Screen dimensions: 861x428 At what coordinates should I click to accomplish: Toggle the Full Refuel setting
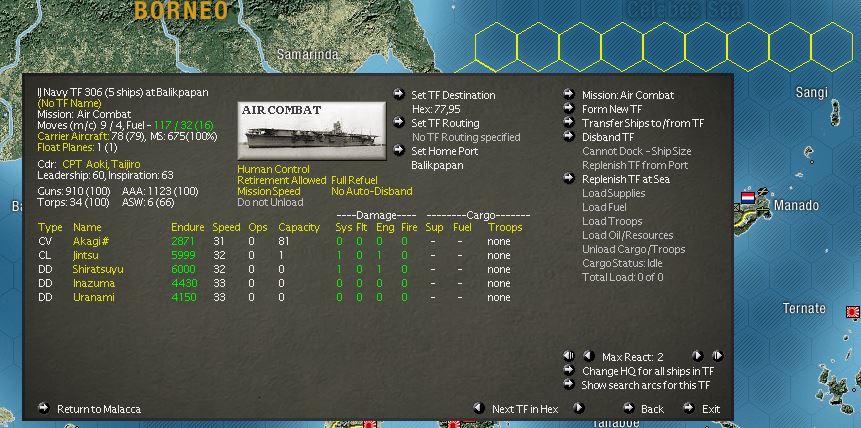(354, 180)
